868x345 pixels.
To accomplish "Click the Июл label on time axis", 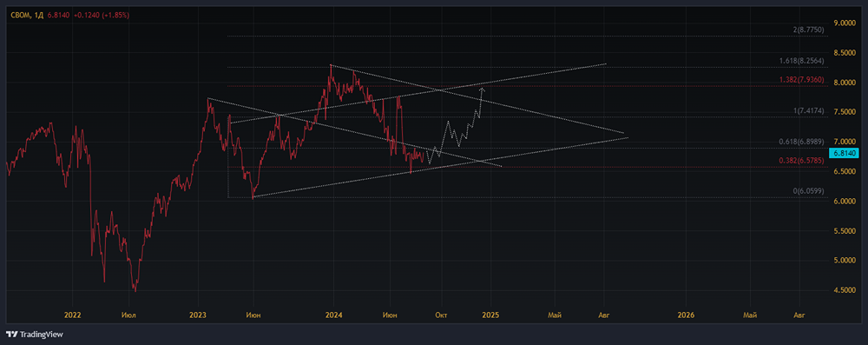I will (x=128, y=315).
